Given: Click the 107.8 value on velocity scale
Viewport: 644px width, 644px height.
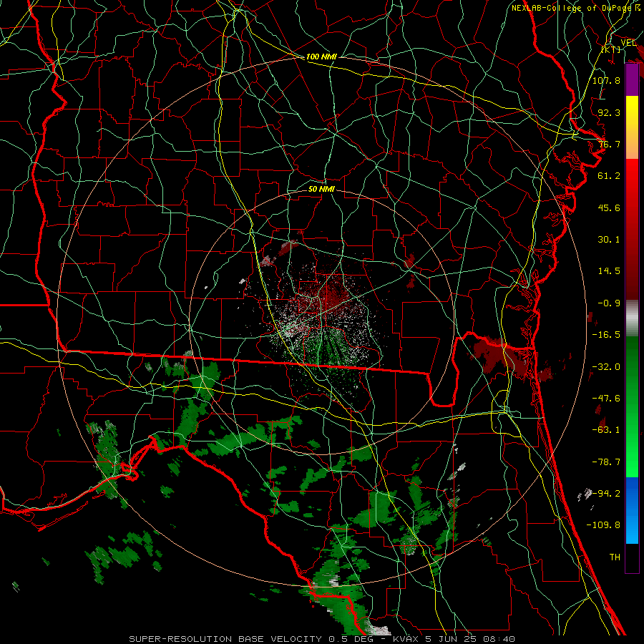Looking at the screenshot, I should [606, 80].
